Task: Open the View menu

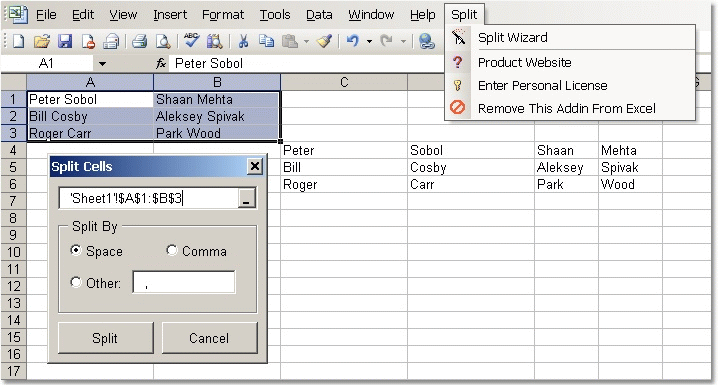Action: [x=123, y=15]
